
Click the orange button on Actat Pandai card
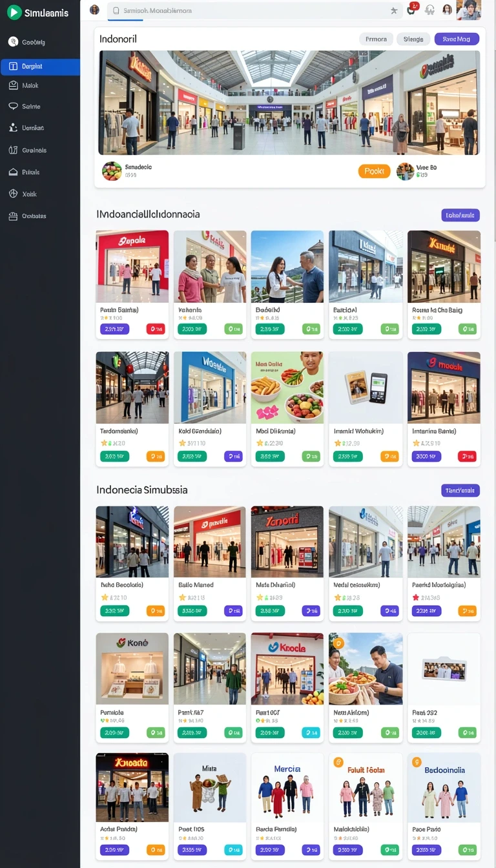click(156, 850)
